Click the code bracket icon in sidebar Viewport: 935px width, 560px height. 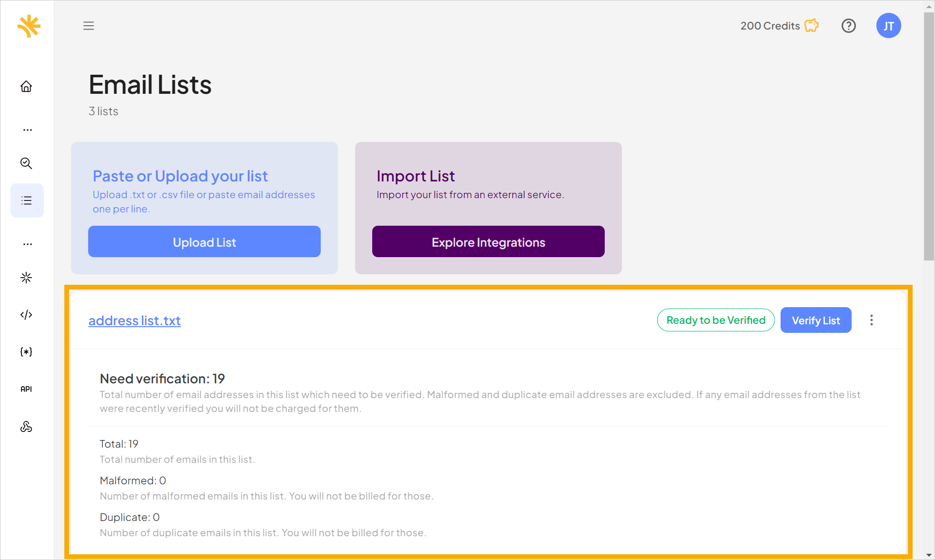(27, 315)
